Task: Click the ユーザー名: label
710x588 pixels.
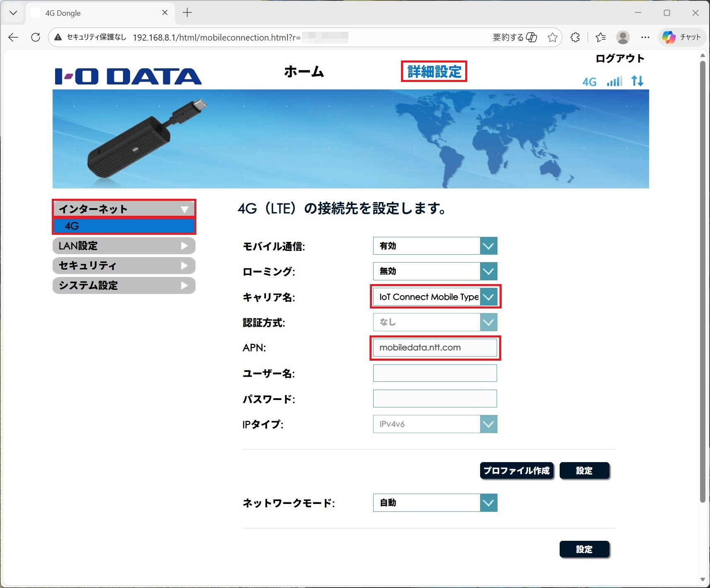Action: pos(269,374)
